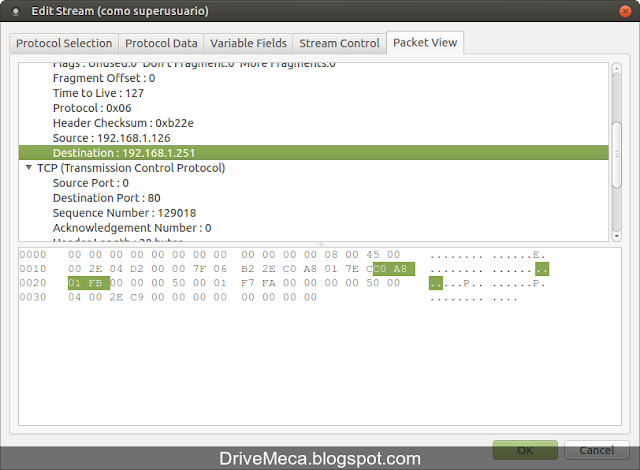This screenshot has height=470, width=640.
Task: Click the scroll down arrow in packet tree
Action: coord(616,236)
